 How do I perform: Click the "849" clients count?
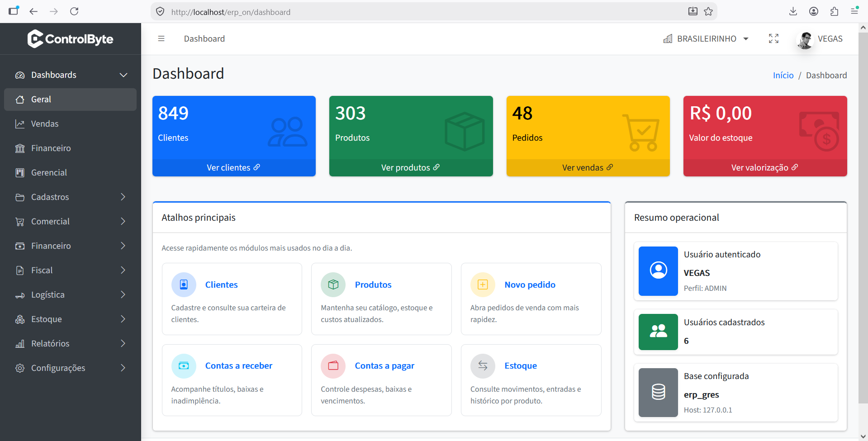coord(173,114)
